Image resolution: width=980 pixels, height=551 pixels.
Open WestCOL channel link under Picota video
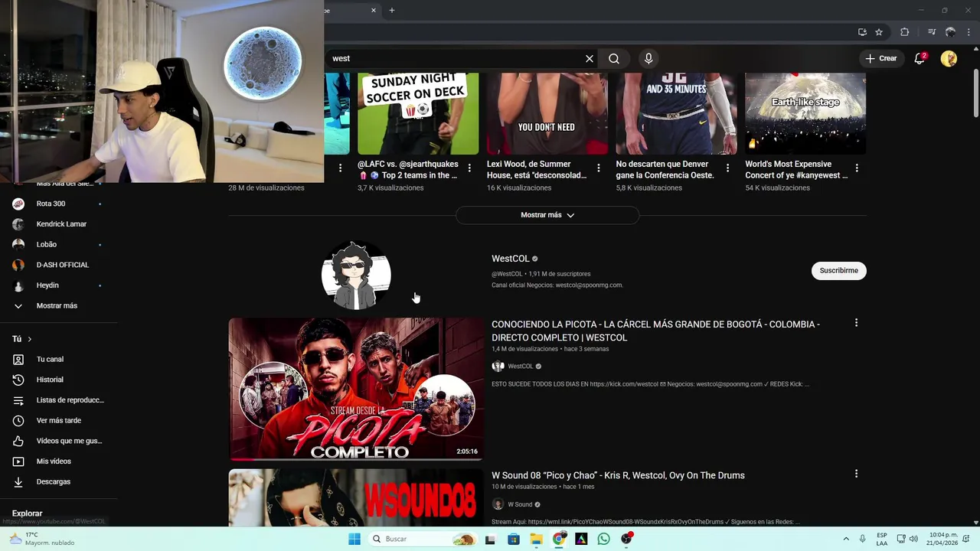[521, 366]
